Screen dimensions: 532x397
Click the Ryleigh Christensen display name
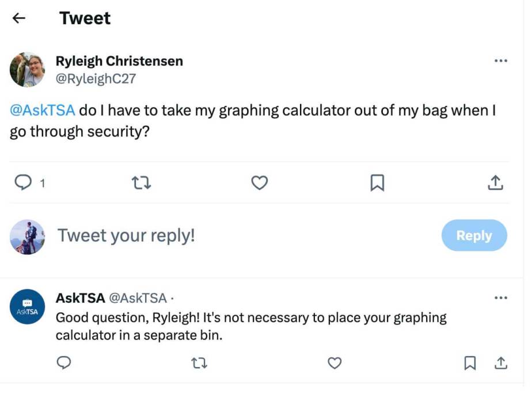[119, 61]
